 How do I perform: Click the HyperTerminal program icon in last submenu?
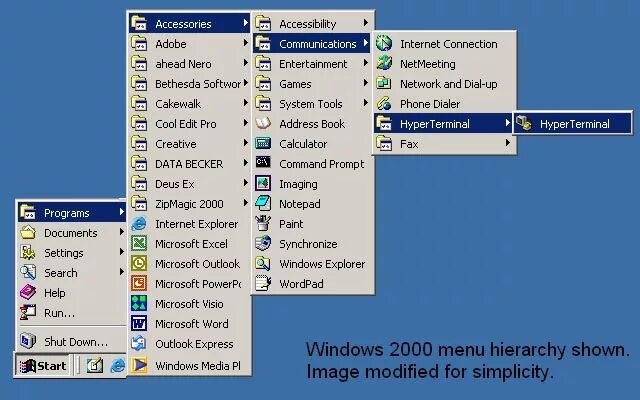(524, 123)
